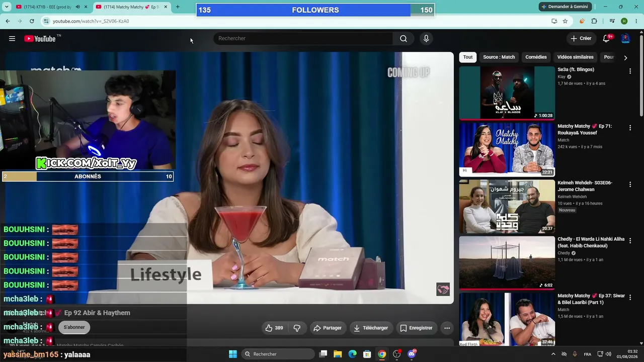Click the search magnifier button on YouTube

click(404, 39)
